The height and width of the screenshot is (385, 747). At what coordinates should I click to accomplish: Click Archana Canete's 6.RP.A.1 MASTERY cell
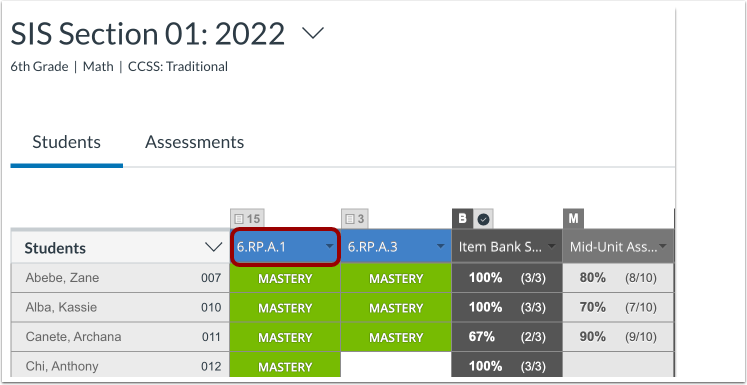(285, 337)
